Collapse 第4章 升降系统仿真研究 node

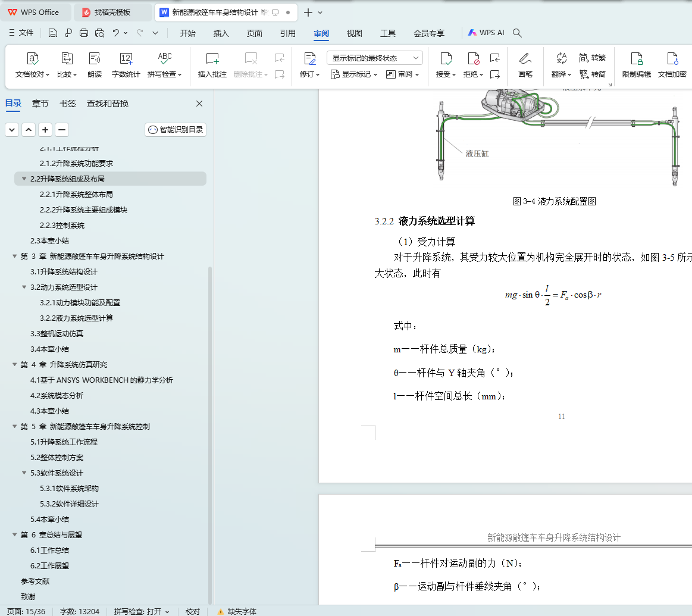tap(14, 364)
